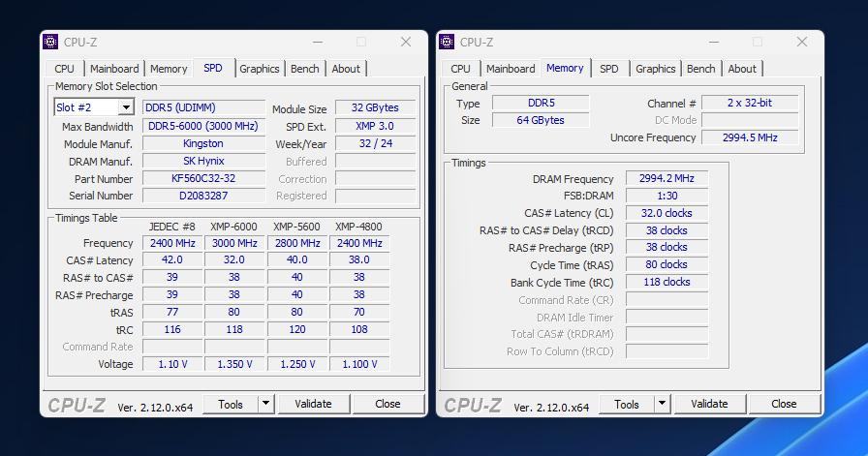Click the XMP-5600 voltage 1.250 V cell
868x456 pixels.
297,364
